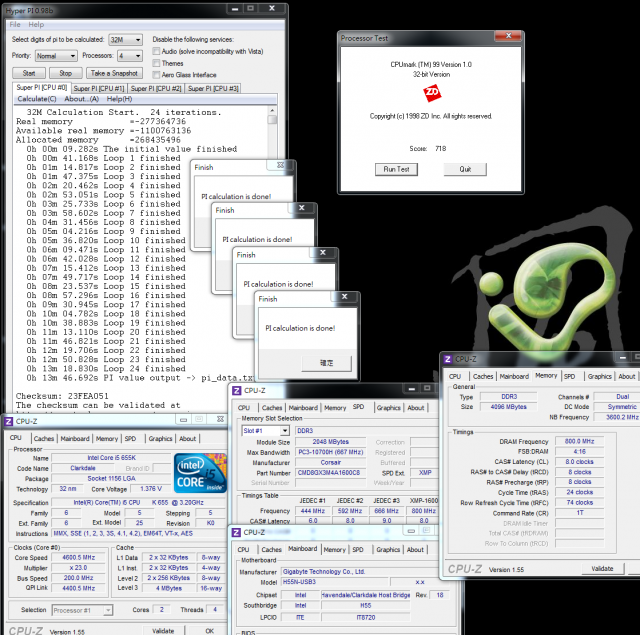Minimize the CPU-Z SPD window
The image size is (640, 635).
pos(411,389)
